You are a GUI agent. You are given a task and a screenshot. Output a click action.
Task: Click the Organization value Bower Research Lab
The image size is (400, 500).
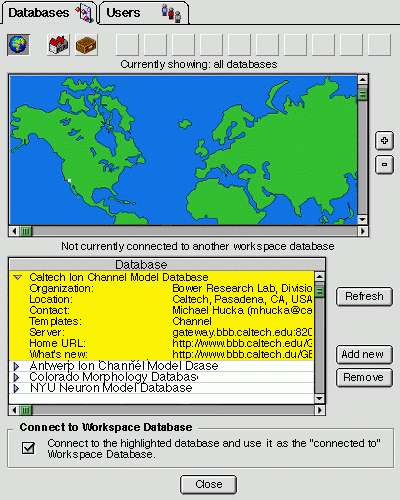pos(242,288)
